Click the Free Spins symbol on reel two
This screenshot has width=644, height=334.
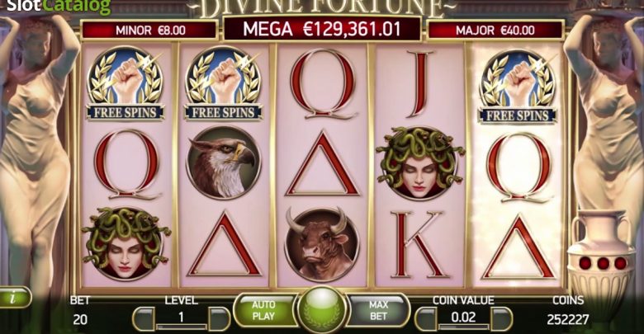click(224, 84)
